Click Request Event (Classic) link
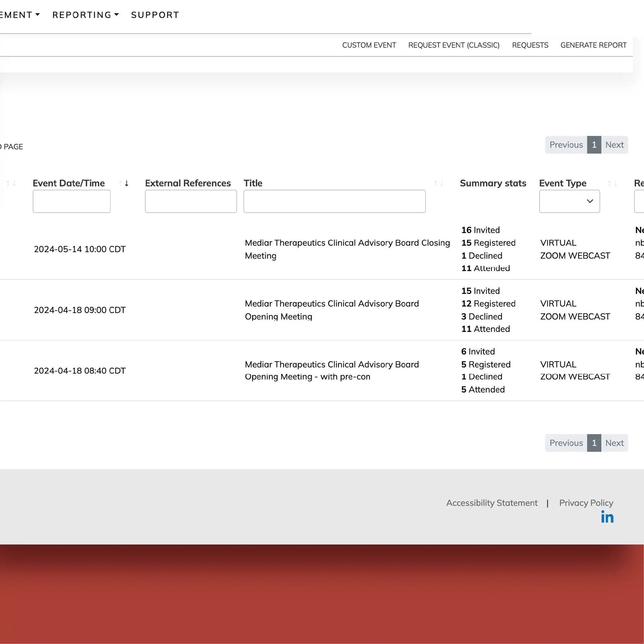Viewport: 644px width, 644px height. (x=454, y=45)
